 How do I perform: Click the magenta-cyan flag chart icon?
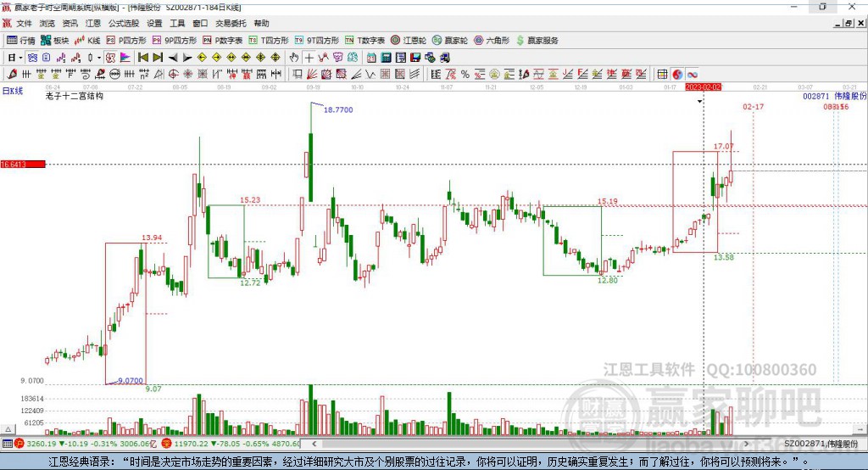pyautogui.click(x=125, y=58)
